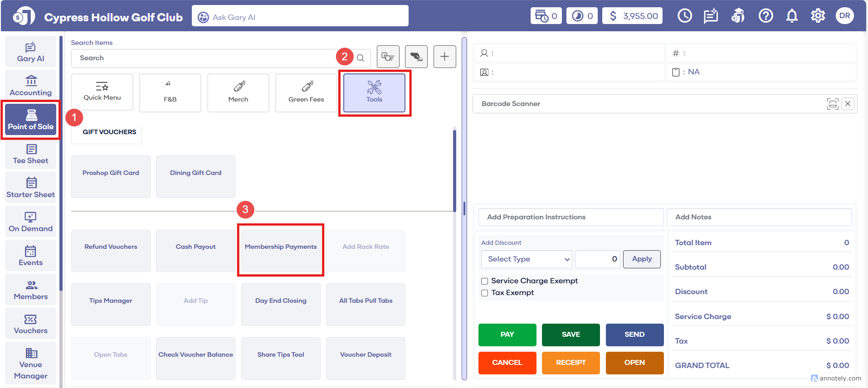The height and width of the screenshot is (388, 868).
Task: Click the notification bell icon
Action: point(792,16)
